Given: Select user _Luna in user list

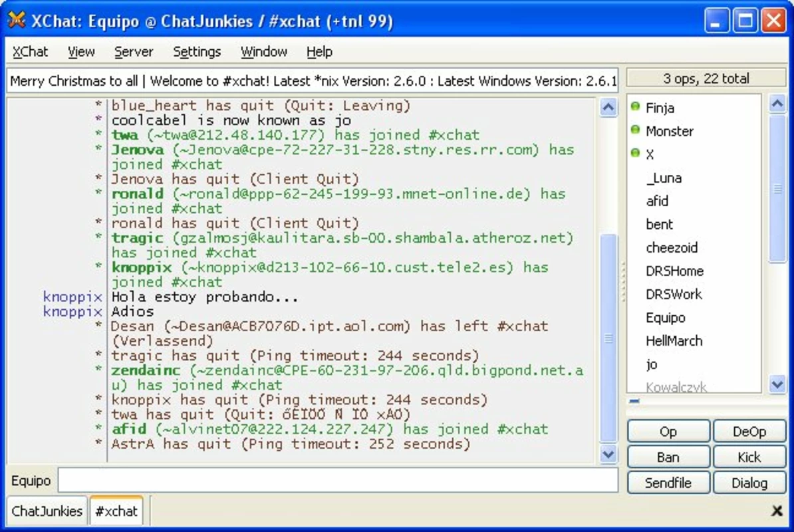Looking at the screenshot, I should point(694,178).
